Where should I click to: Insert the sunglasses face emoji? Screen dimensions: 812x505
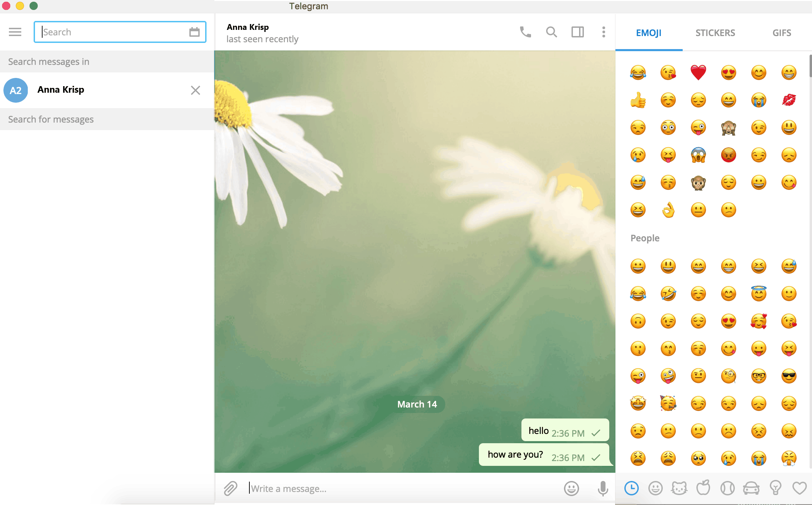(789, 376)
